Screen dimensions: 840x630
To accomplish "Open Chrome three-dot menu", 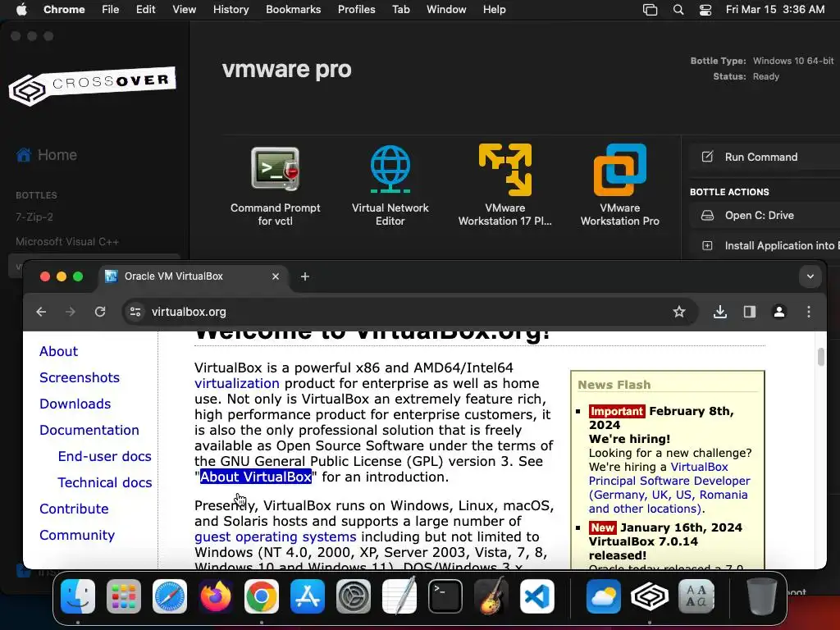I will click(x=808, y=312).
